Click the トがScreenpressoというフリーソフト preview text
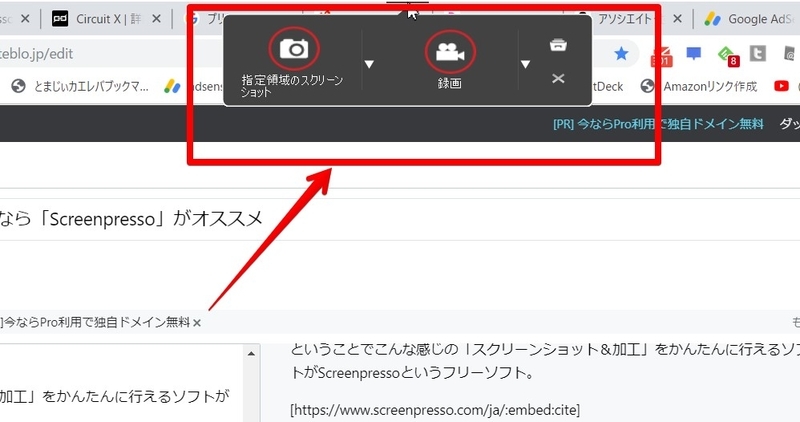 coord(413,373)
